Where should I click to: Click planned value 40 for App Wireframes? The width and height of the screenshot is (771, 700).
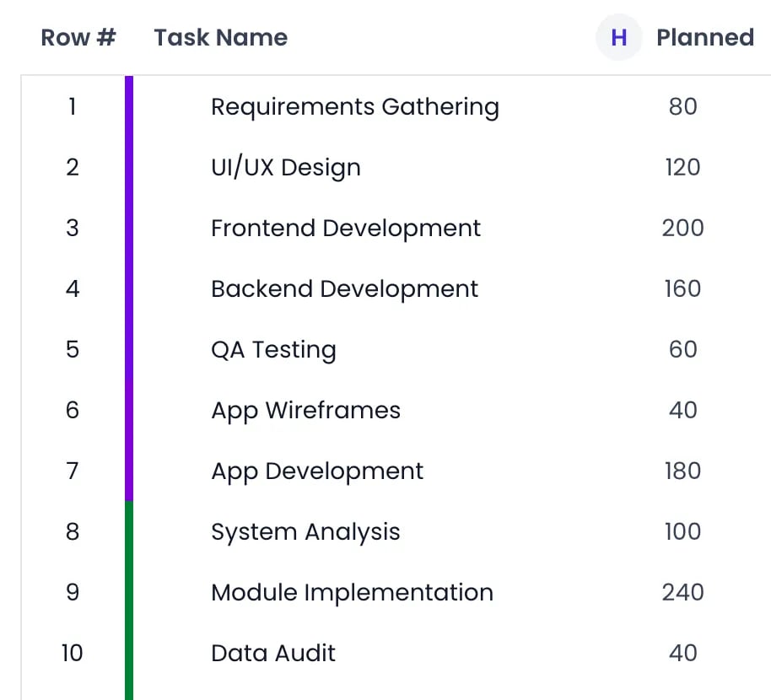click(683, 411)
